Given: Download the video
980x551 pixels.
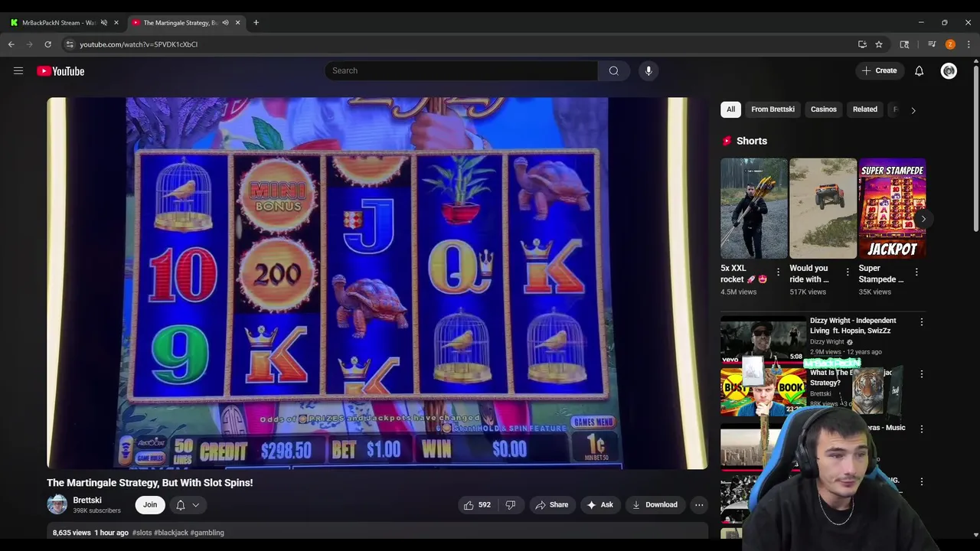Looking at the screenshot, I should click(655, 505).
